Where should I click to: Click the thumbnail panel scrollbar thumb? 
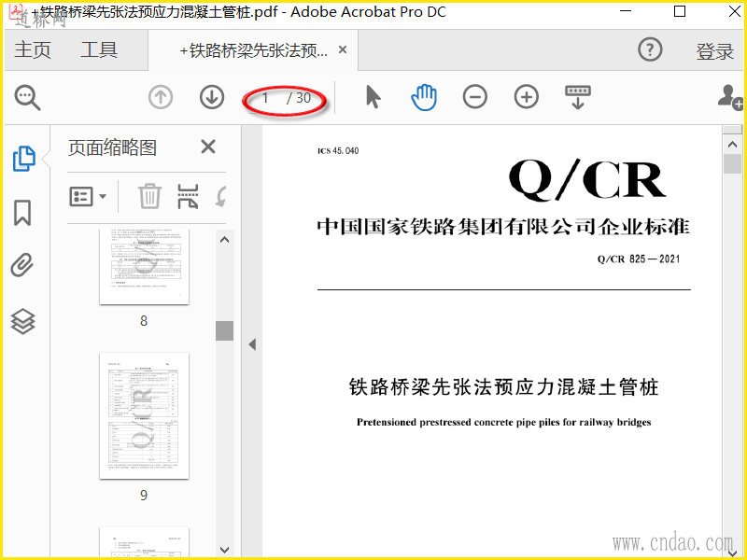click(x=224, y=330)
